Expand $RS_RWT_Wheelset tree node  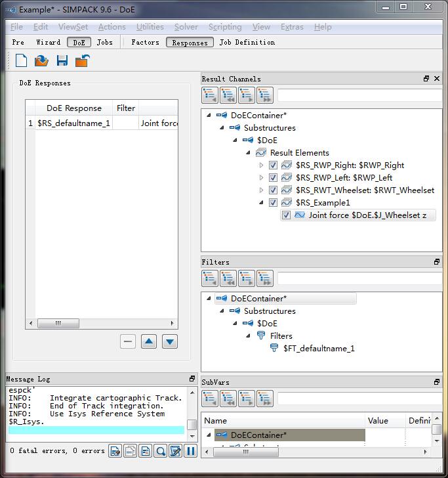pos(261,190)
